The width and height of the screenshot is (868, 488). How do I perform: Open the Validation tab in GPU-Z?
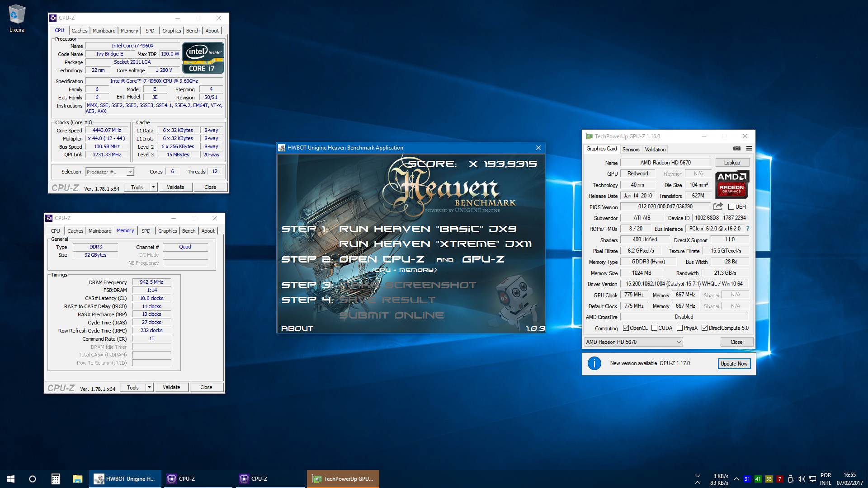tap(655, 150)
